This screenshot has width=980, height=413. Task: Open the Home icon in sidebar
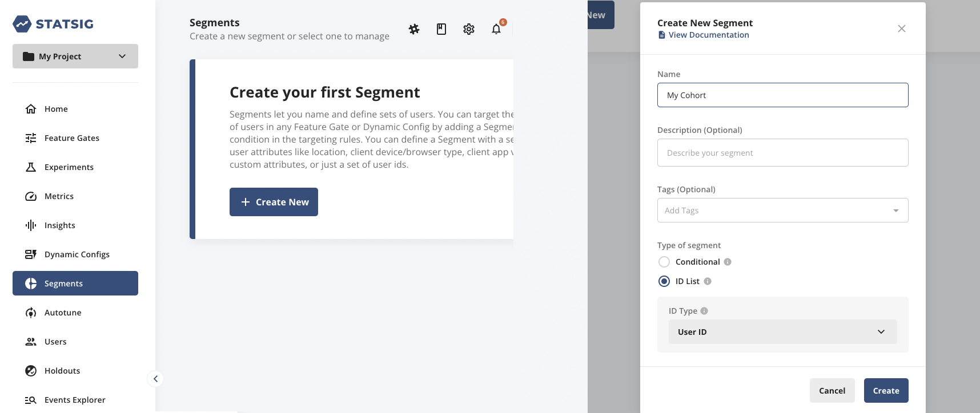pos(31,109)
